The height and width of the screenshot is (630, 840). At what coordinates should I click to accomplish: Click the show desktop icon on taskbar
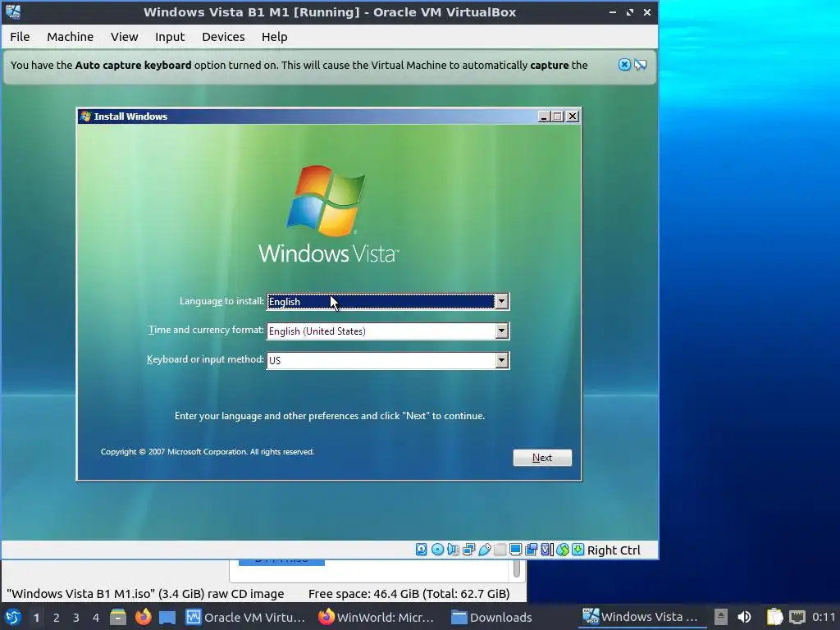(167, 617)
